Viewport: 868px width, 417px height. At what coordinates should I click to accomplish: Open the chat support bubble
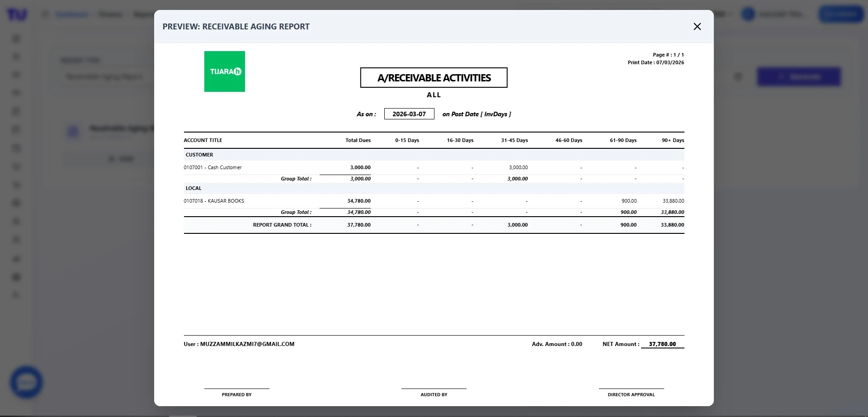[26, 382]
